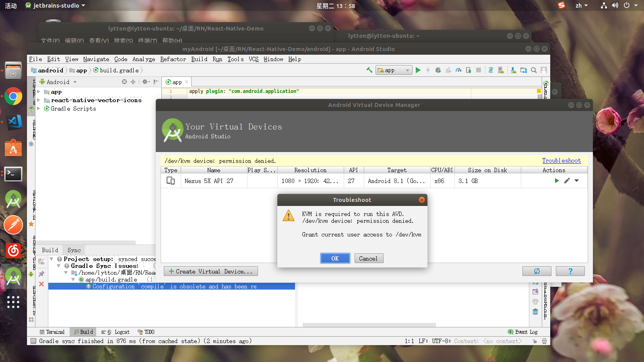Open project panel gear settings dropdown
644x362 pixels.
pos(146,82)
